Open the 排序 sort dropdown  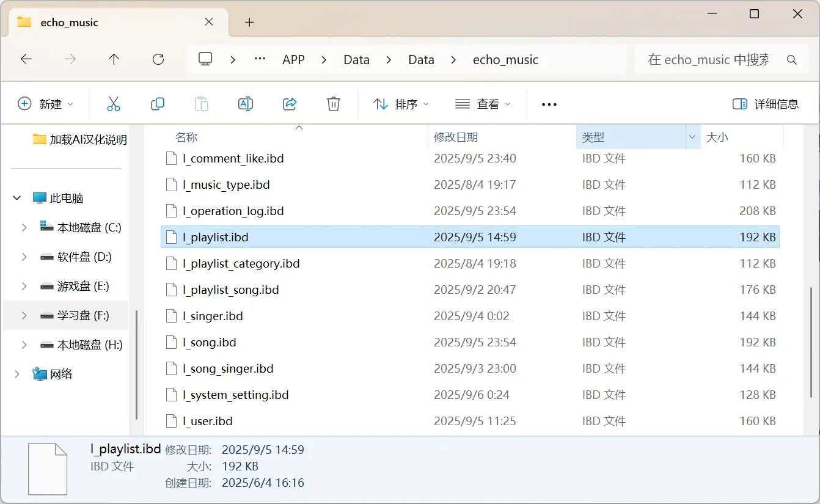coord(401,104)
